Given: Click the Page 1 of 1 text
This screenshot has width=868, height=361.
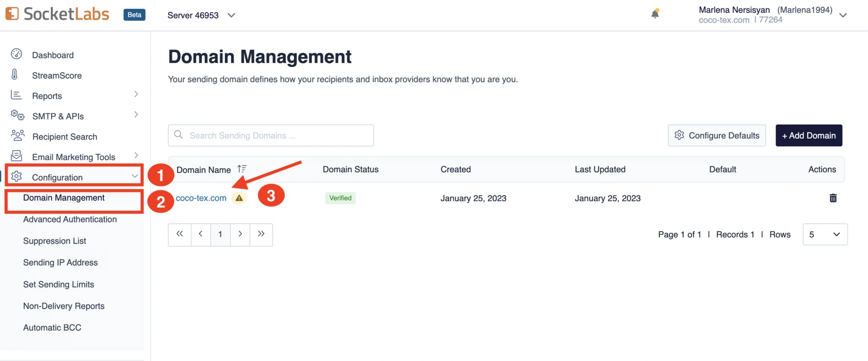Looking at the screenshot, I should pyautogui.click(x=679, y=234).
